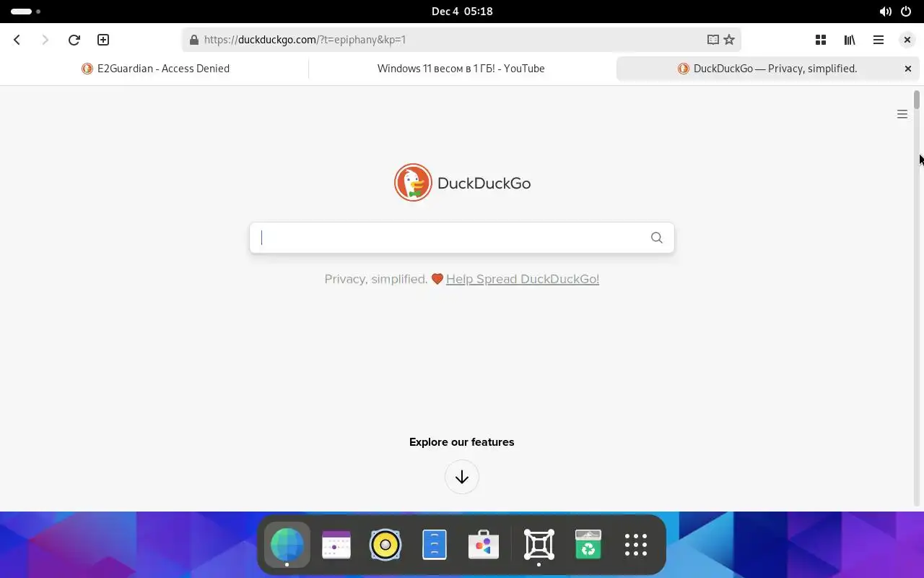Click the Privacy, simplified. tagline text
This screenshot has width=924, height=578.
376,279
